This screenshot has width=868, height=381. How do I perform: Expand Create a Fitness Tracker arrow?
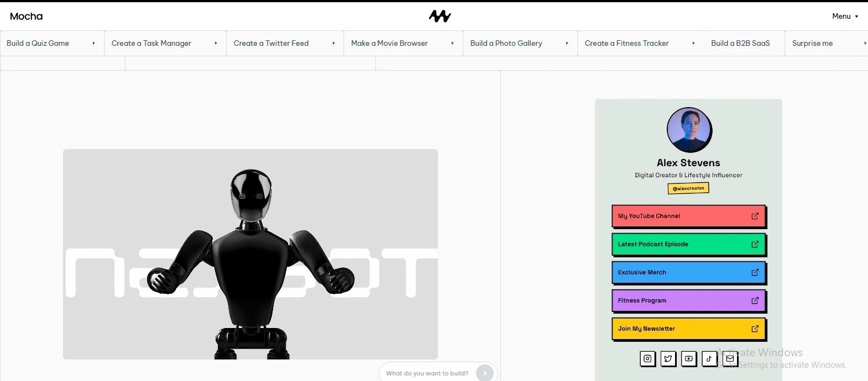(x=693, y=43)
